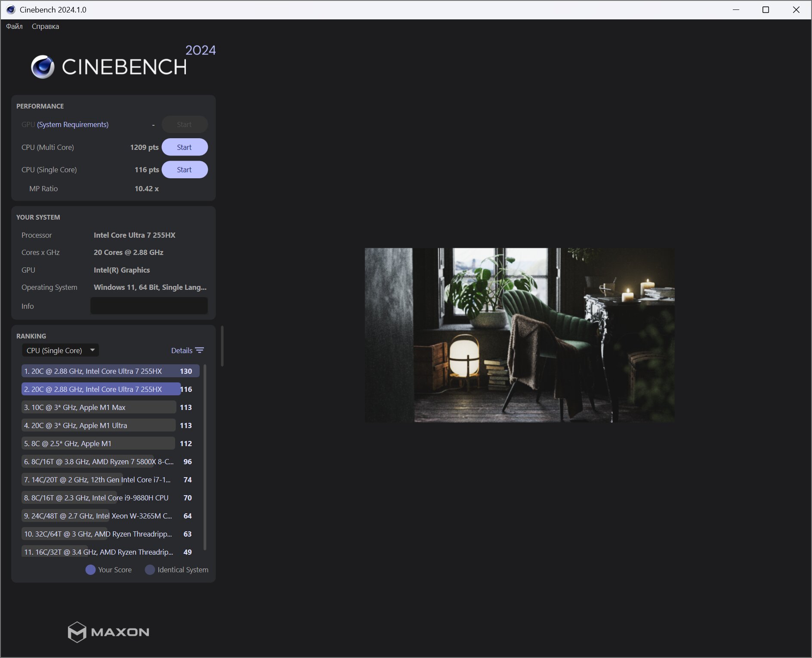Screen dimensions: 812x658
Task: Open the Файл menu
Action: click(14, 26)
